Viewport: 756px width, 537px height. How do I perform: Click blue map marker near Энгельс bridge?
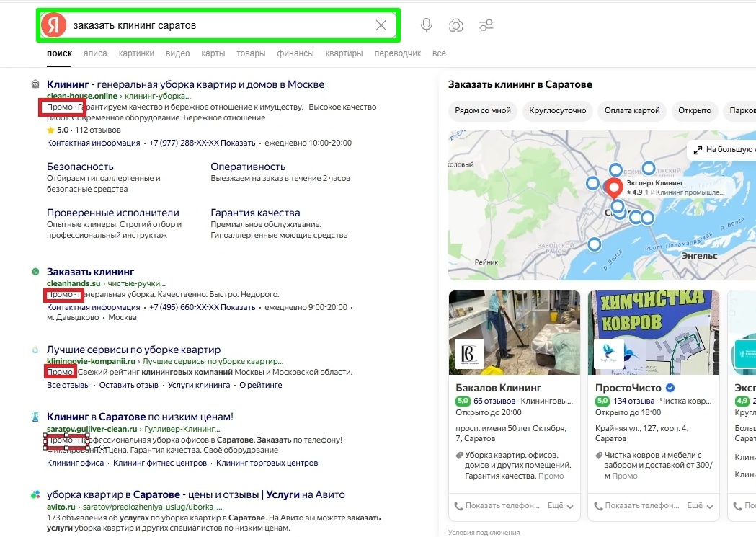(647, 218)
